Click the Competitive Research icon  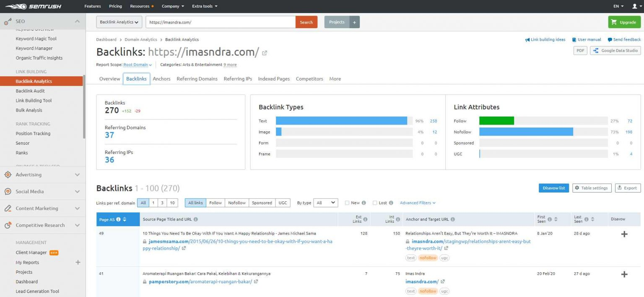click(8, 225)
